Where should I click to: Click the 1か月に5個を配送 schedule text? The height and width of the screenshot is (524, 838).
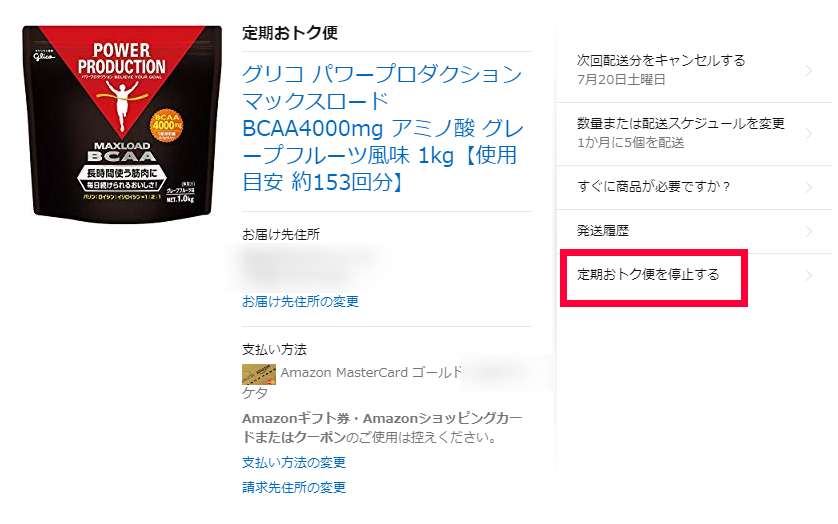click(631, 143)
